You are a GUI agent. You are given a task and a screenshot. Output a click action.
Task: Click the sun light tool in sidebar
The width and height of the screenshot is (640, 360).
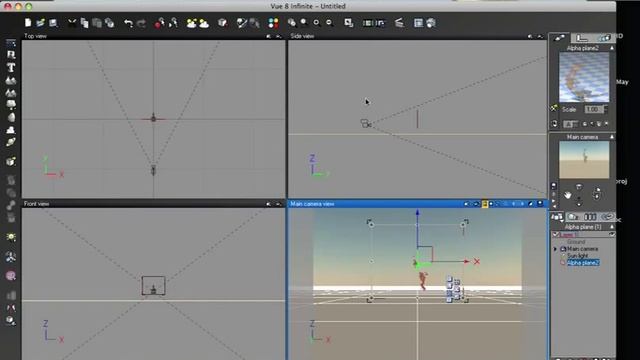(11, 237)
